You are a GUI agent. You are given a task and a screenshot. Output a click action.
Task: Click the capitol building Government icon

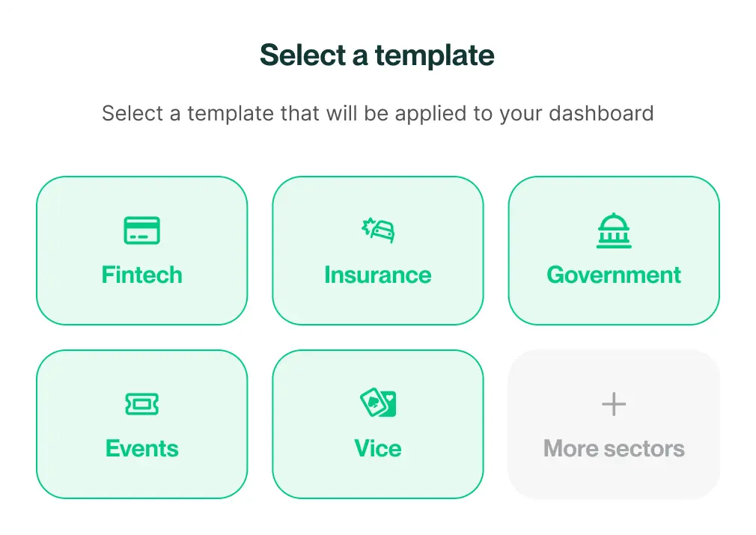614,230
